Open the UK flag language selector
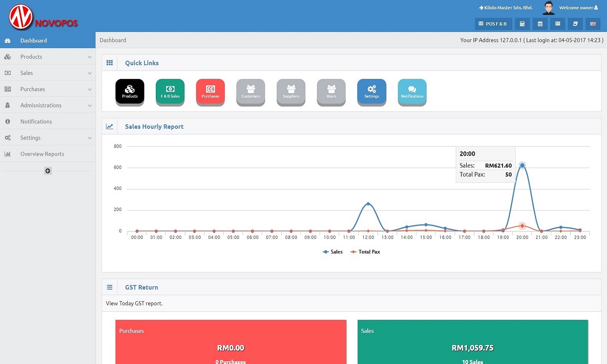The width and height of the screenshot is (607, 364). pos(593,24)
